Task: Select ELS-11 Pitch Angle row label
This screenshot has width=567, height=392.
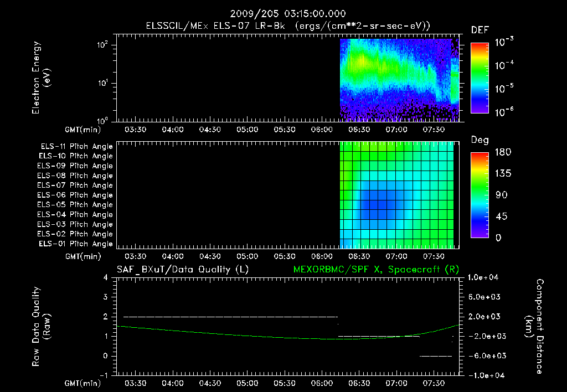Action: pos(76,147)
